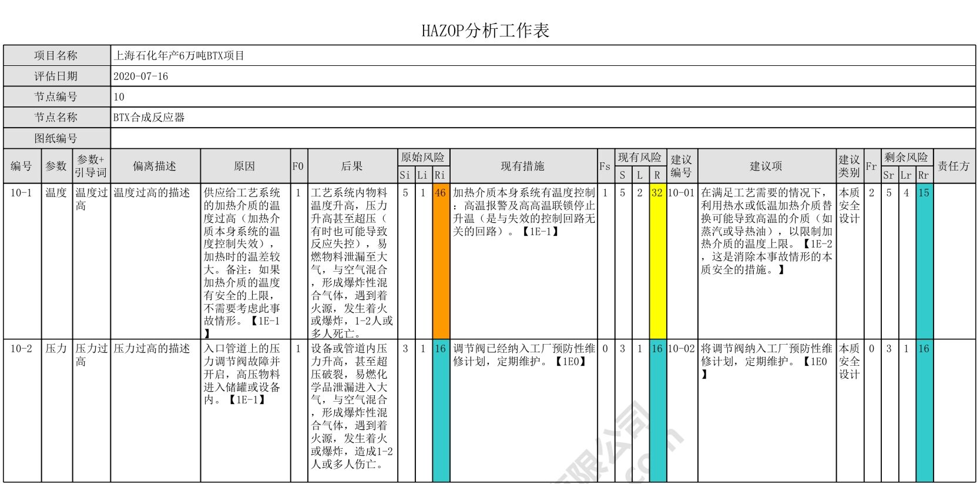Select the 节点名称 label cell
The height and width of the screenshot is (484, 980).
pos(57,118)
